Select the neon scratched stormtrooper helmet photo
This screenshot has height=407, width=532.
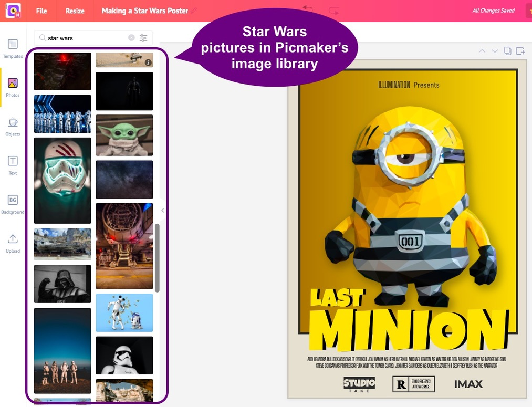tap(62, 181)
